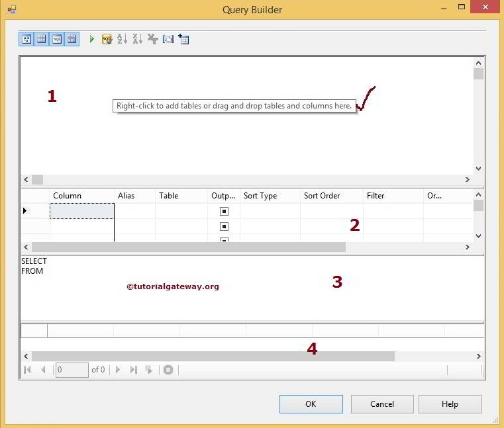Toggle the Show Result Pane button
504x428 pixels.
point(72,39)
